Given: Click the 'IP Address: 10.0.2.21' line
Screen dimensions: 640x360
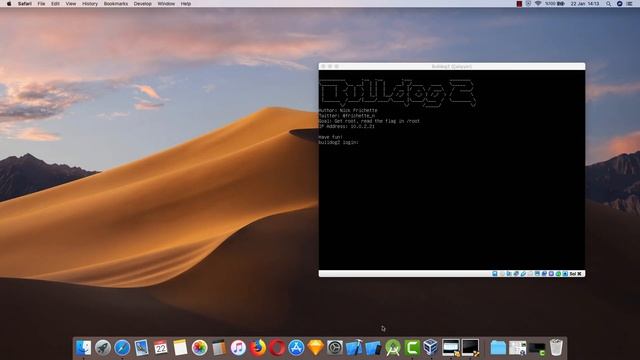Looking at the screenshot, I should (x=347, y=127).
